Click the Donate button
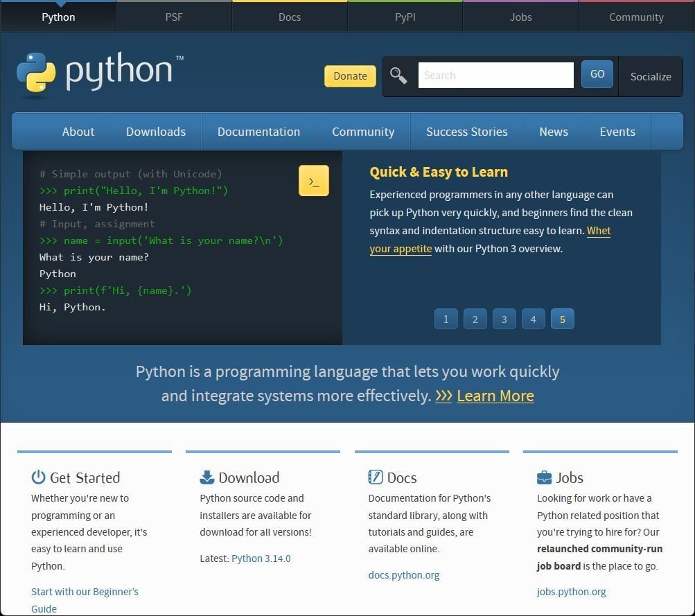 tap(349, 76)
